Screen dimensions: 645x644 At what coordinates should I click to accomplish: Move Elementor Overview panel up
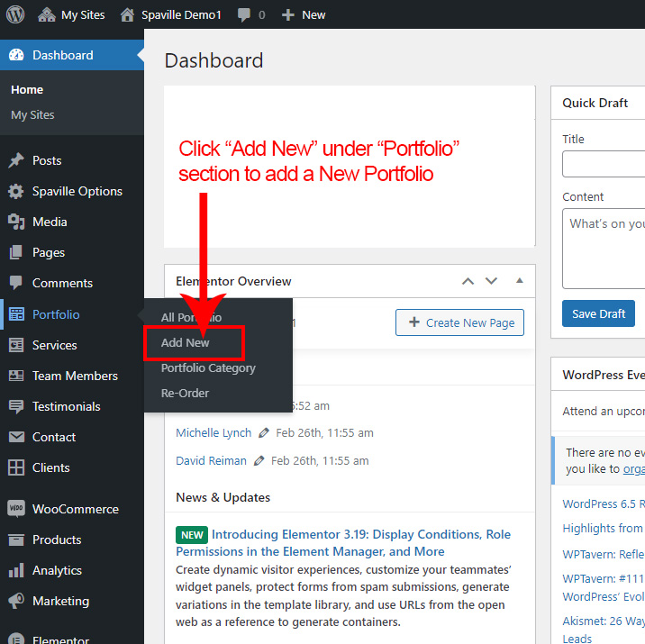point(468,281)
